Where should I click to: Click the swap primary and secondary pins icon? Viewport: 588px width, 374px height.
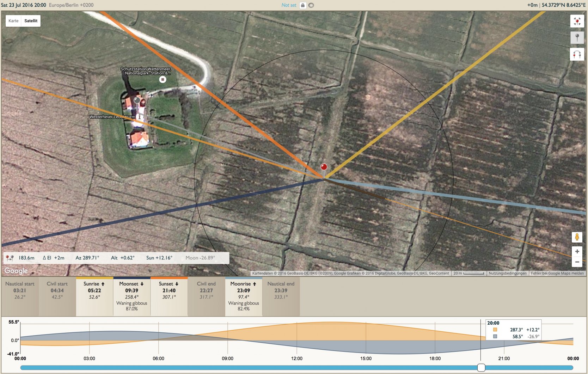point(577,54)
